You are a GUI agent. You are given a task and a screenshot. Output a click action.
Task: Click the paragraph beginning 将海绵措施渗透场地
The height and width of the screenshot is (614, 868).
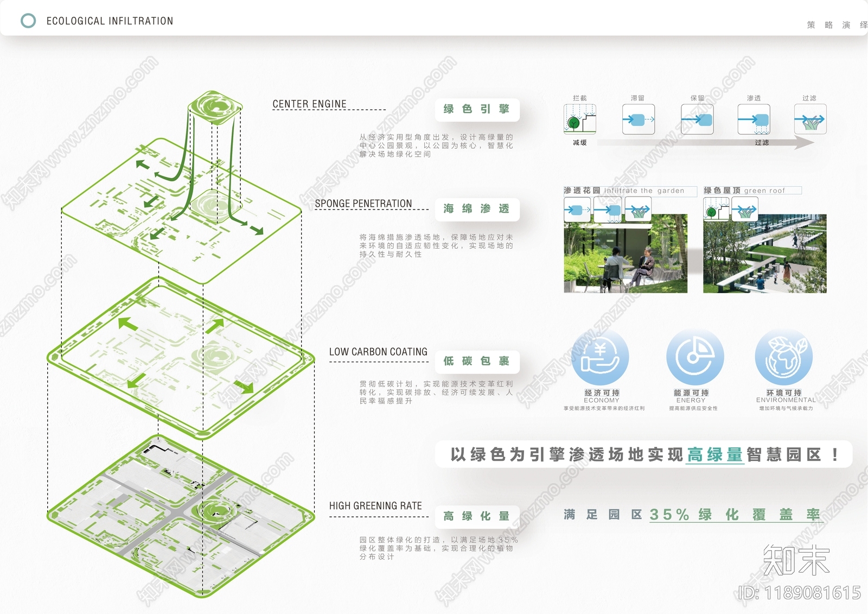tap(436, 245)
